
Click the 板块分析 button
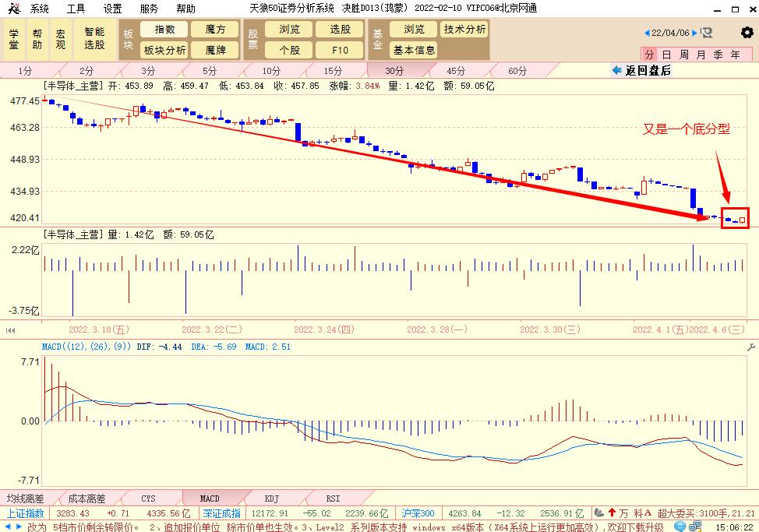[x=164, y=50]
